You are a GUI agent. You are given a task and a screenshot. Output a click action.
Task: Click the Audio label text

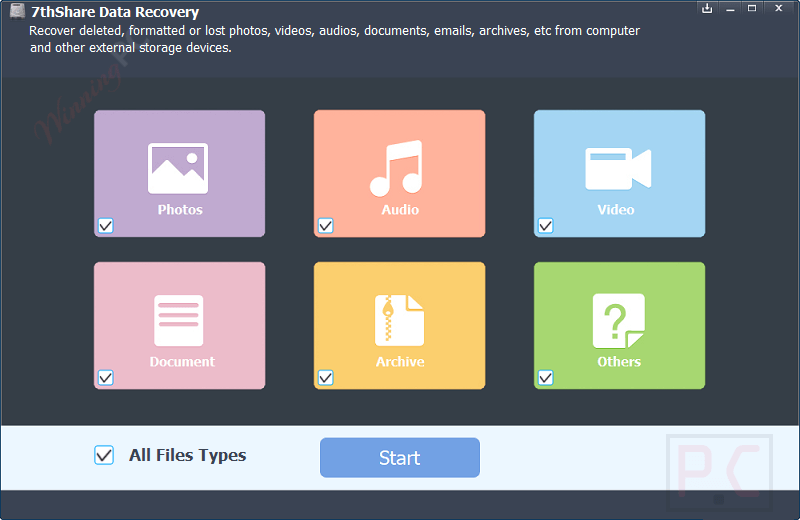400,210
